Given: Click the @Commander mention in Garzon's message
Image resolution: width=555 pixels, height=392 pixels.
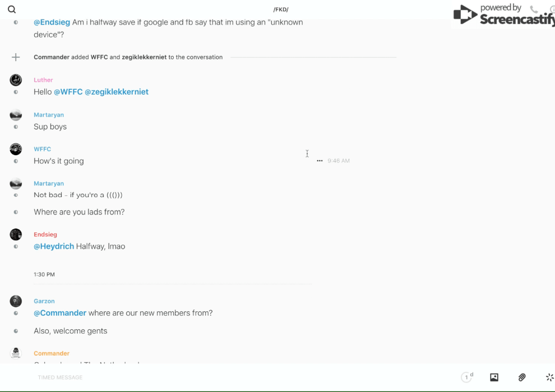Looking at the screenshot, I should 60,313.
